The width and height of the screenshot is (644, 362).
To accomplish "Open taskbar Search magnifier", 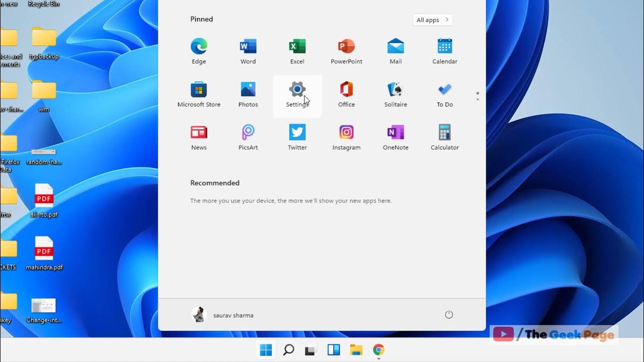I will pyautogui.click(x=288, y=350).
